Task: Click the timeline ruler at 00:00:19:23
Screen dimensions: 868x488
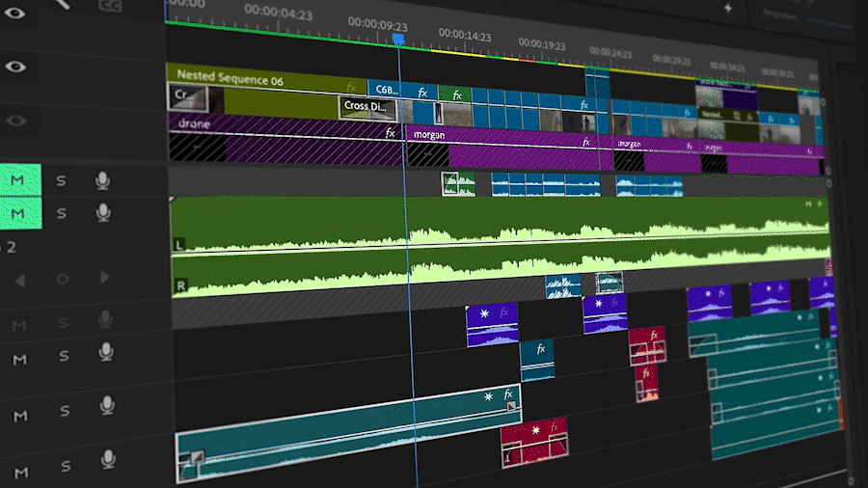Action: [x=544, y=44]
